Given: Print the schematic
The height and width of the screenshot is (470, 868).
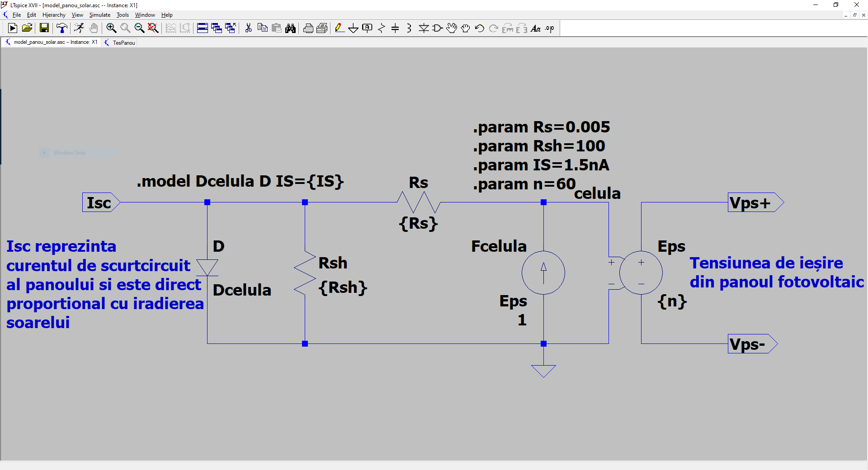Looking at the screenshot, I should point(308,28).
